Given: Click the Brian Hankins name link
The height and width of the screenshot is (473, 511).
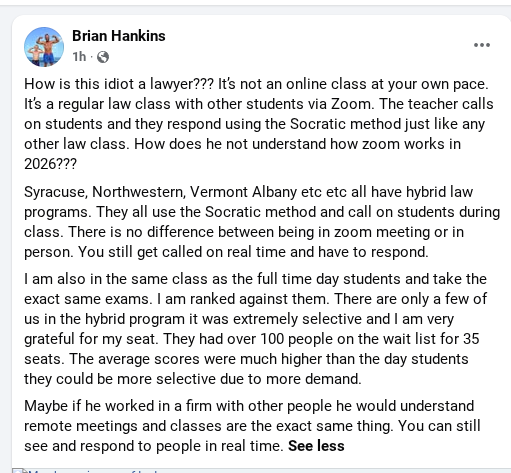Looking at the screenshot, I should 119,36.
